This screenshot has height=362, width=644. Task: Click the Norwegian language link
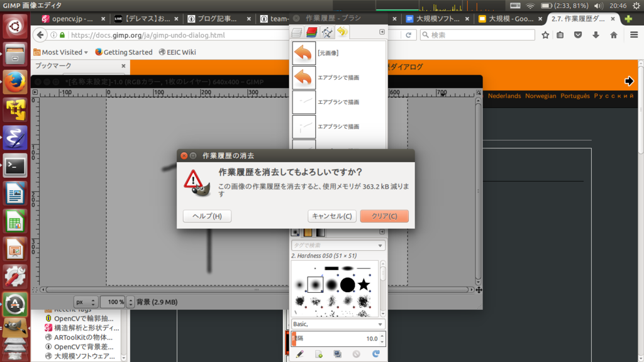click(x=540, y=96)
